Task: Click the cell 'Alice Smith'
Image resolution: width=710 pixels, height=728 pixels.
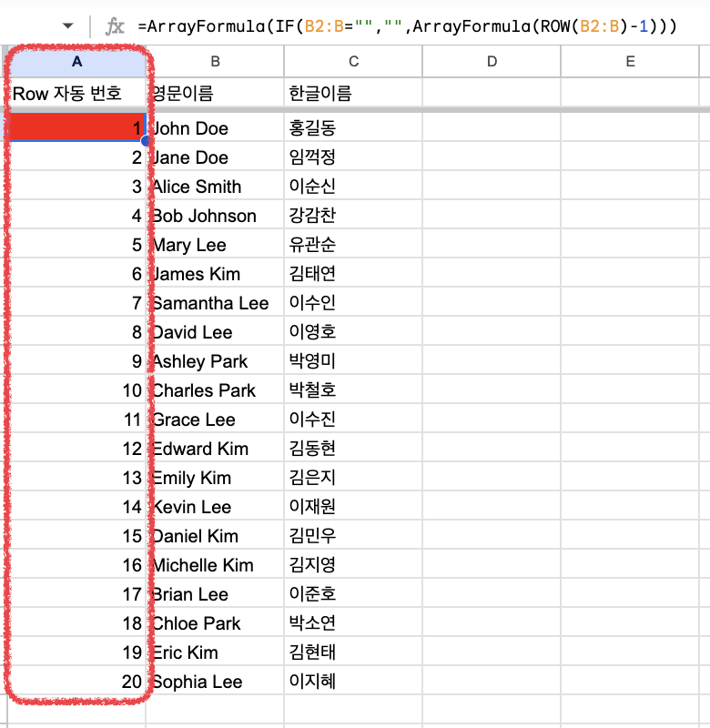Action: [x=215, y=187]
